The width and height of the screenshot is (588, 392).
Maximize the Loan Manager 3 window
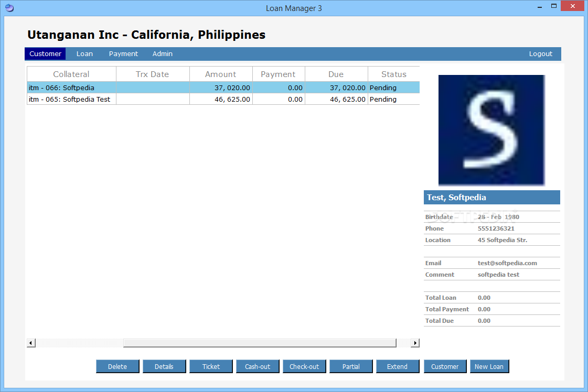point(553,6)
